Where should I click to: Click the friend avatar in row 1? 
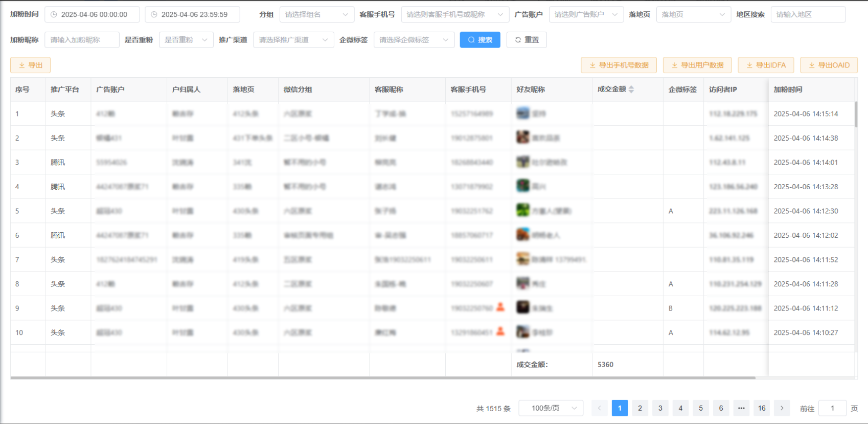(x=522, y=113)
